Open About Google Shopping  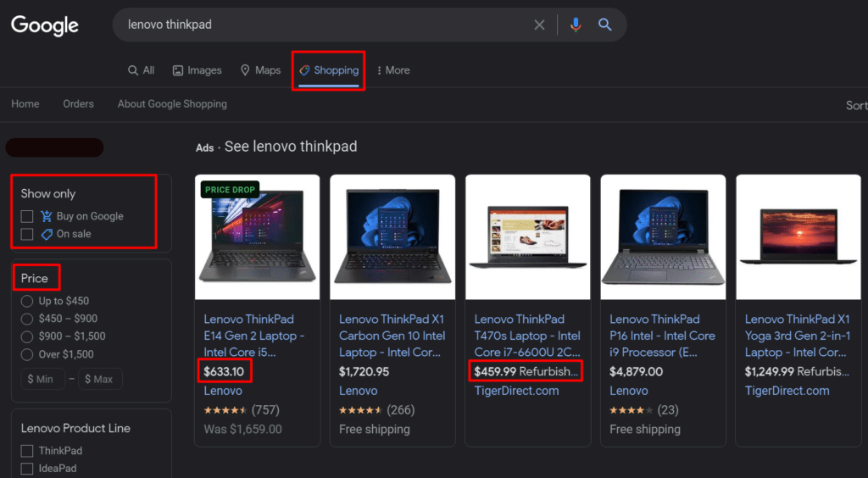[x=172, y=104]
